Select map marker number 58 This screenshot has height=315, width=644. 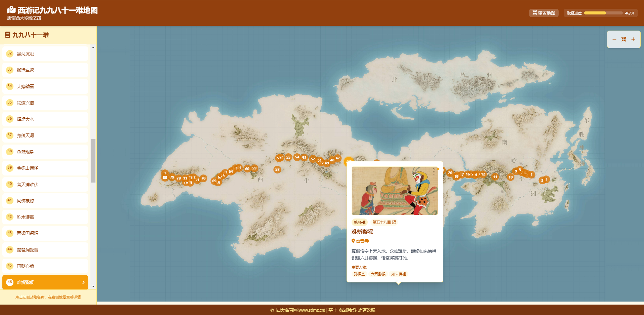(277, 169)
